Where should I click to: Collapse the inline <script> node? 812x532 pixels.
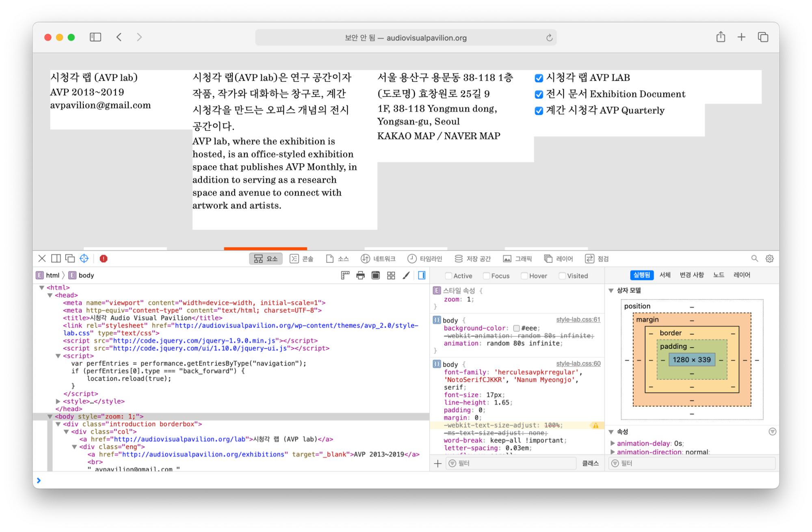point(58,356)
